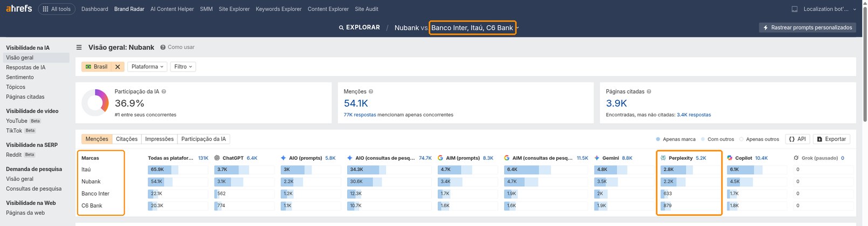Switch to the Participação da IA tab
The width and height of the screenshot is (868, 226).
pos(204,139)
